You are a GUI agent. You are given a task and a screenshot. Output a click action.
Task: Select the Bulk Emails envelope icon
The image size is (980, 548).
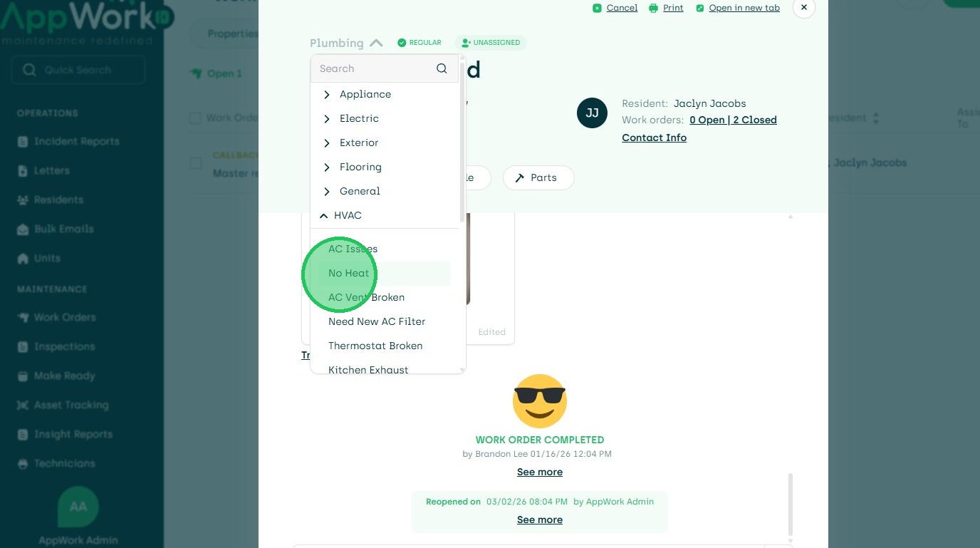[x=23, y=229]
